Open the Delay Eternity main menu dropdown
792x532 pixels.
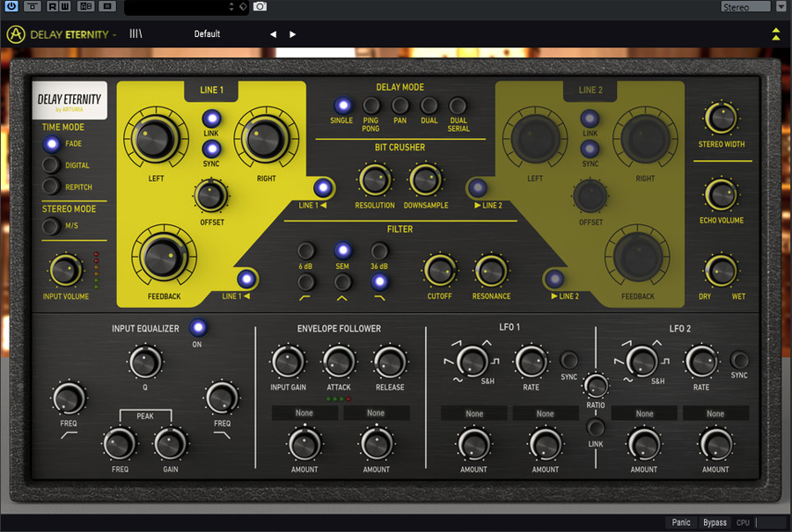coord(73,34)
